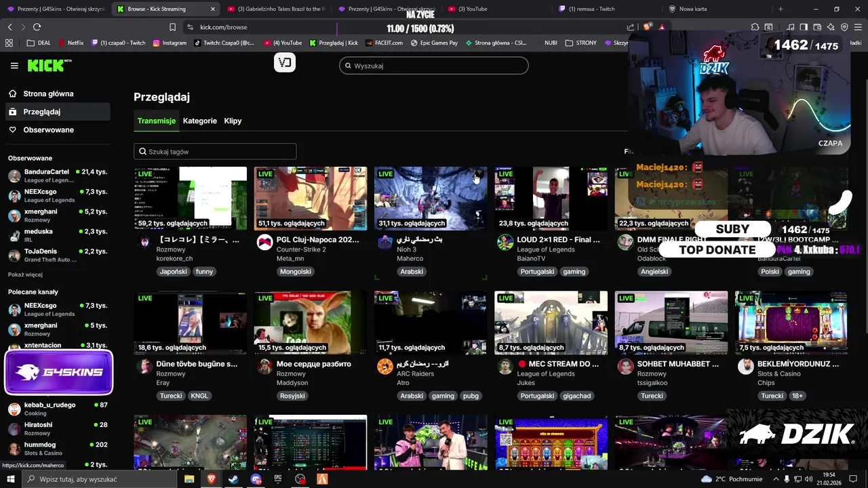Open Meta_mn channel avatar

pos(265,243)
